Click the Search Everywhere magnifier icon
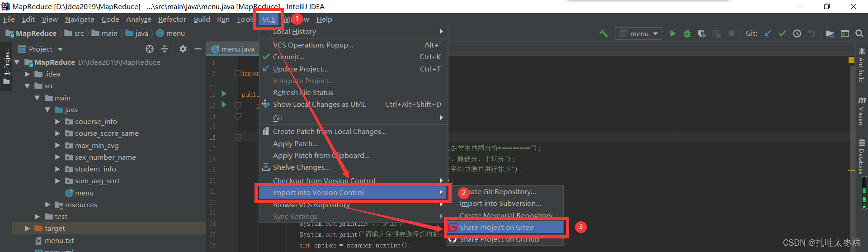The image size is (868, 252). [x=859, y=33]
